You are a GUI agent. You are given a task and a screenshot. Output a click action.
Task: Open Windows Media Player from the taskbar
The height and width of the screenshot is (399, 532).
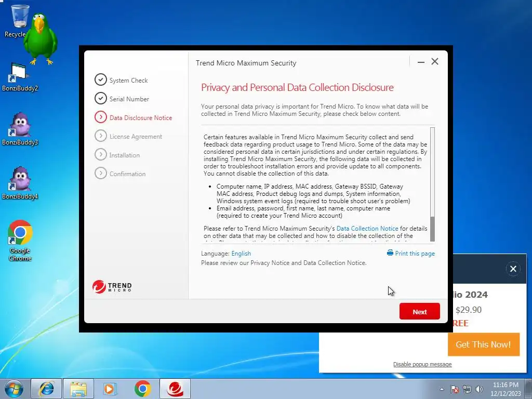point(110,389)
